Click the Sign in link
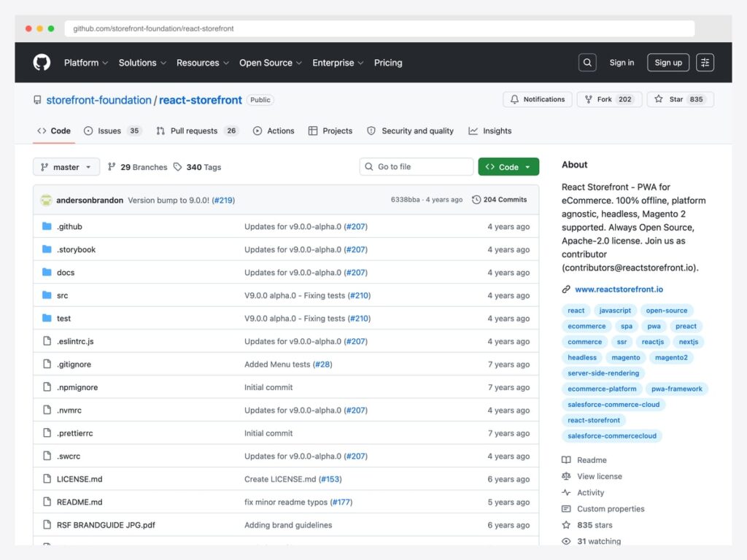Screen dimensions: 747x560 [x=622, y=63]
